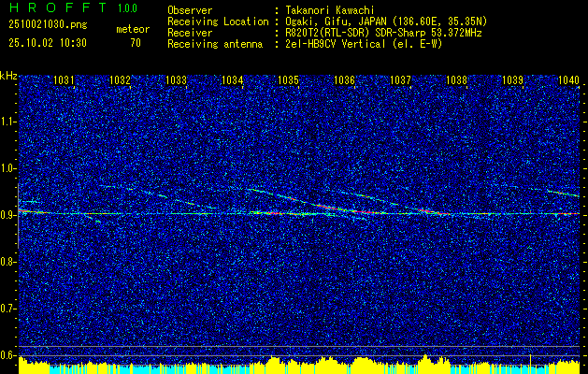The image size is (588, 374).
Task: Select receiver R820T2(RTL-SDR) SDR-Sharp 53.372MHz text
Action: [x=383, y=33]
